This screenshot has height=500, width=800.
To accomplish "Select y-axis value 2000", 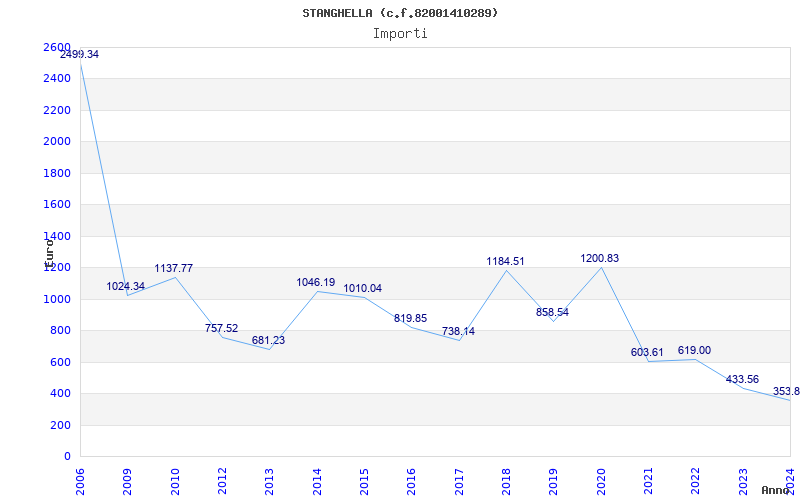I will (57, 141).
